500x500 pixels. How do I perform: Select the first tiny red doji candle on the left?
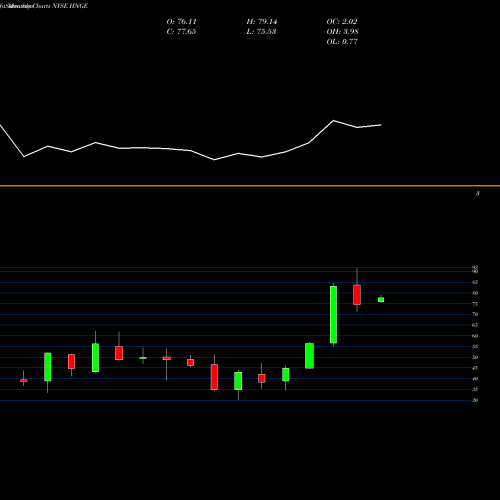[23, 380]
